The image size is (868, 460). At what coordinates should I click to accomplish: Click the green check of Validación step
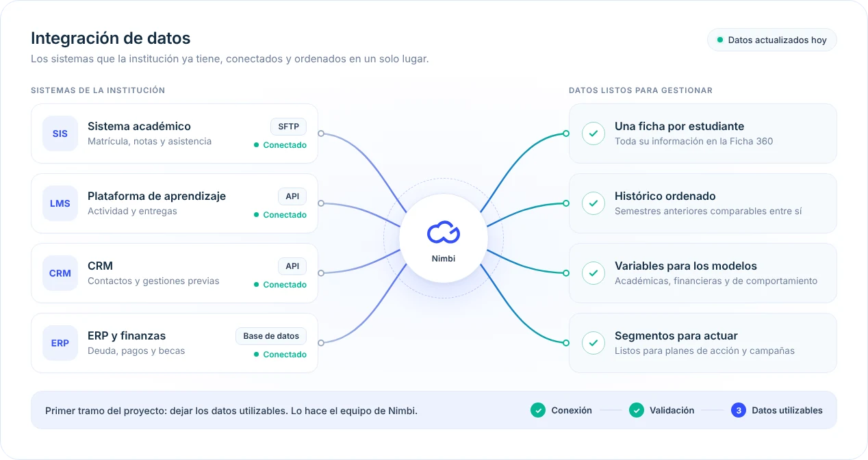tap(637, 410)
